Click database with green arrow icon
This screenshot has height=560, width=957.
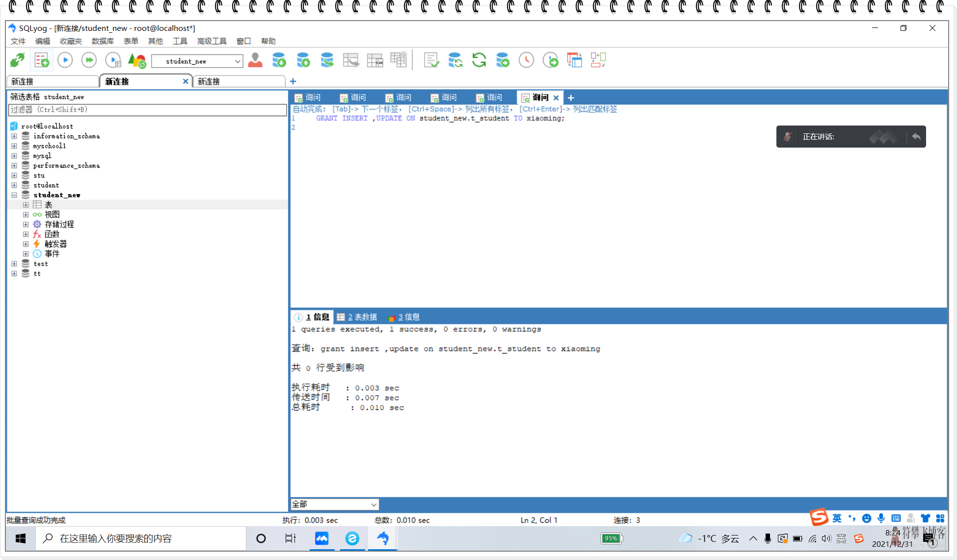click(503, 60)
